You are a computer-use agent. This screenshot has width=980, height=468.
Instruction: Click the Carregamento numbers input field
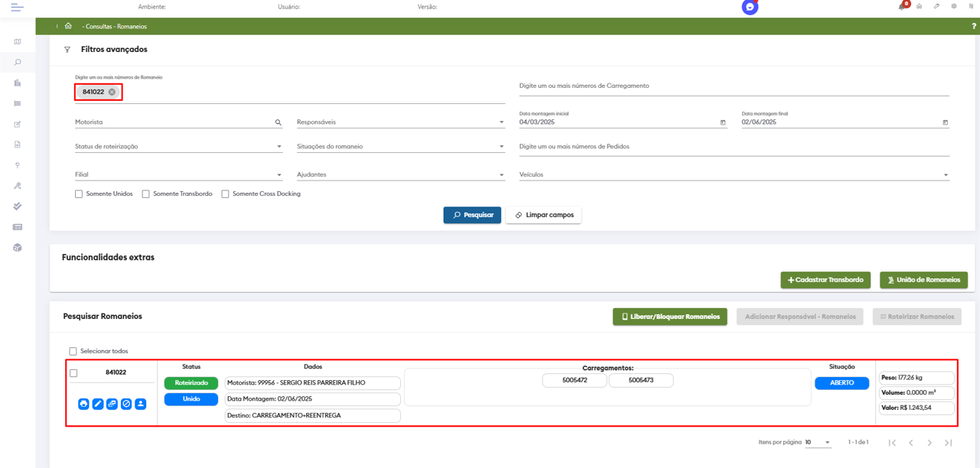(733, 86)
